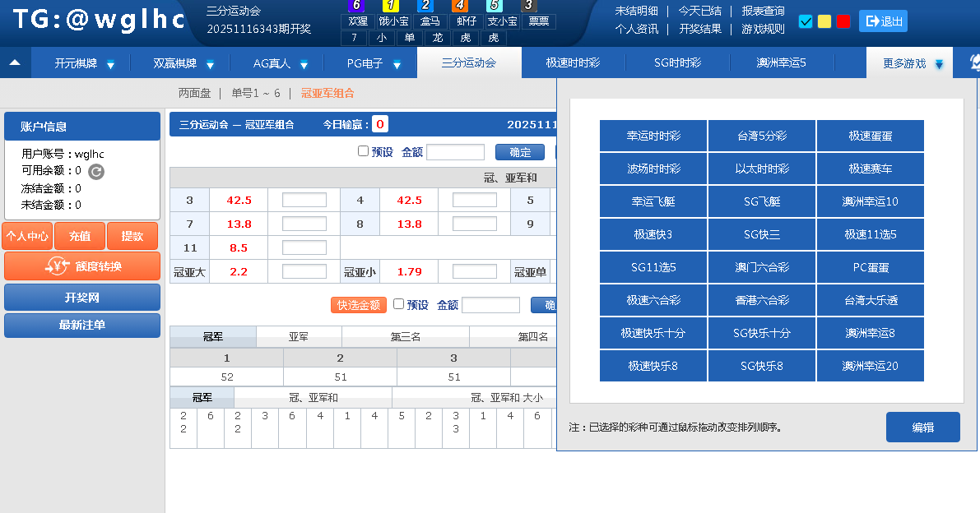Expand the AG真人 dropdown menu
The height and width of the screenshot is (513, 980).
[304, 64]
